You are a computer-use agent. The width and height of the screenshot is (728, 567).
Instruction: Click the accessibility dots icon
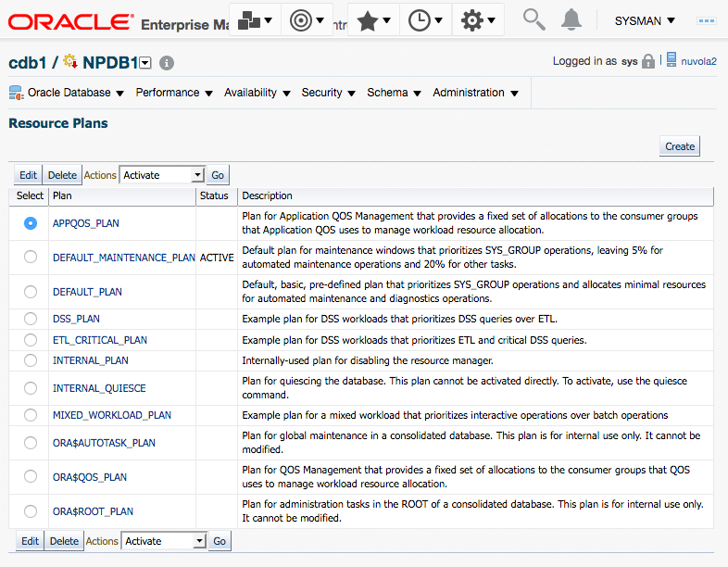pyautogui.click(x=706, y=21)
